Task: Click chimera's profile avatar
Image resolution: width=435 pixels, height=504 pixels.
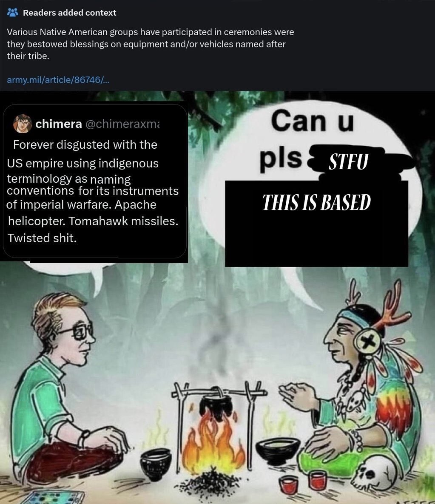Action: pos(23,123)
